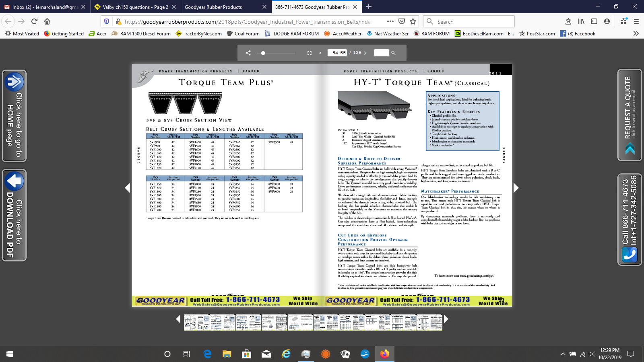Reload the current page
The image size is (644, 362).
click(x=34, y=21)
